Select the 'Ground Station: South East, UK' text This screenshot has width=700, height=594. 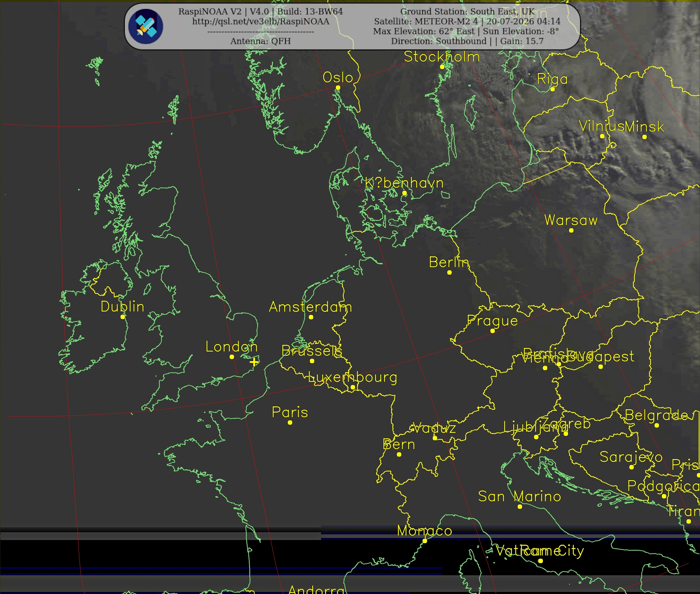tap(467, 11)
